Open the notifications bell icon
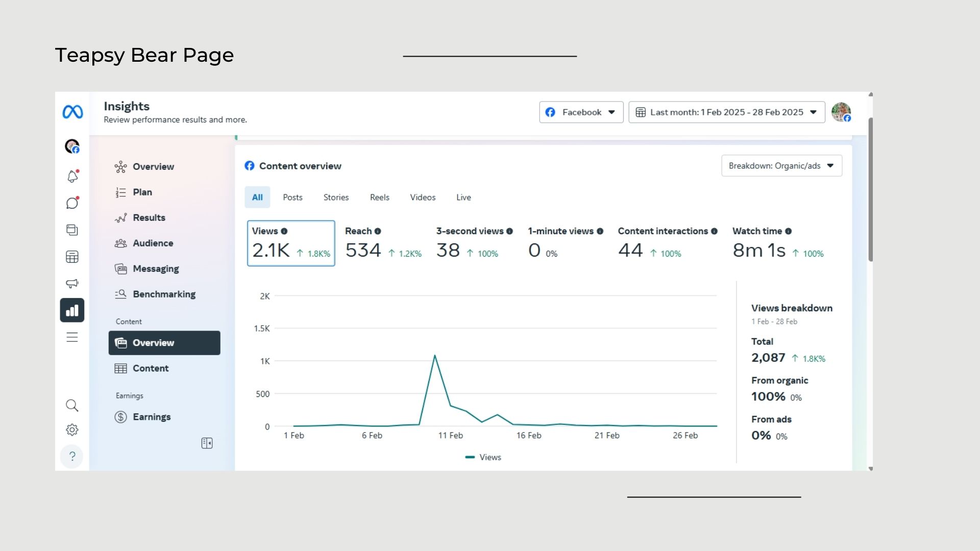980x551 pixels. tap(72, 177)
